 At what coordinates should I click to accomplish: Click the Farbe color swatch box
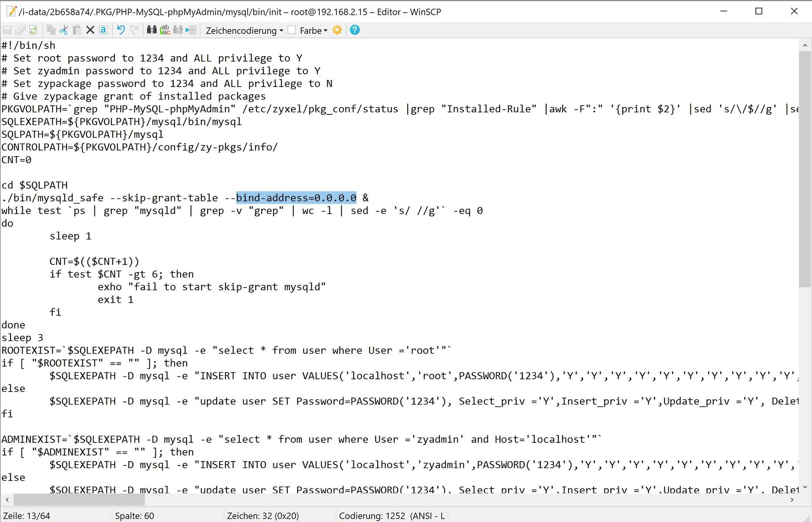[x=292, y=30]
